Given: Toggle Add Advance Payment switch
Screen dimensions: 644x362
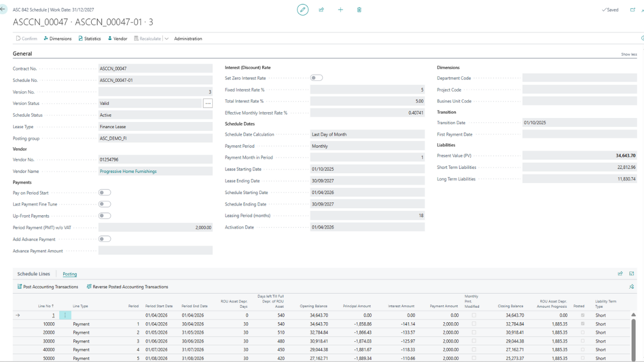Looking at the screenshot, I should pyautogui.click(x=105, y=239).
